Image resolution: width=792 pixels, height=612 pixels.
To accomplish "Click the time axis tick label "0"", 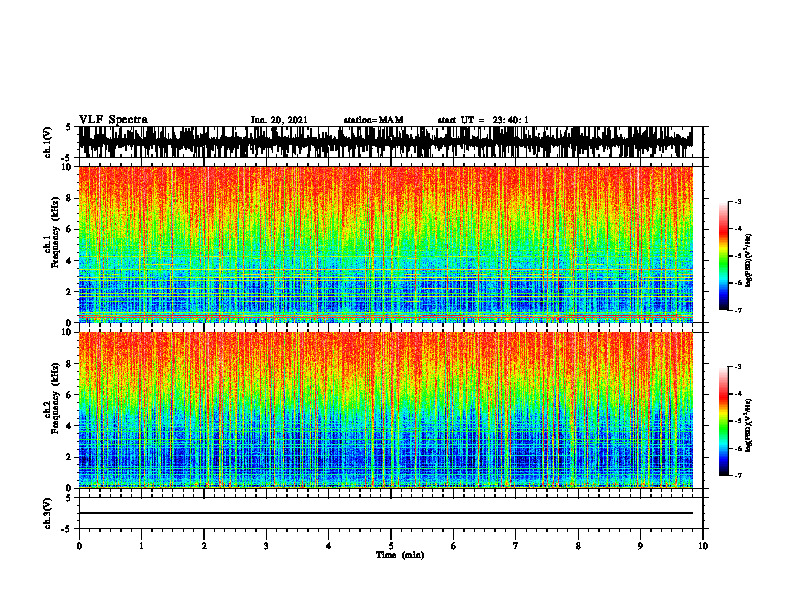I will point(79,546).
